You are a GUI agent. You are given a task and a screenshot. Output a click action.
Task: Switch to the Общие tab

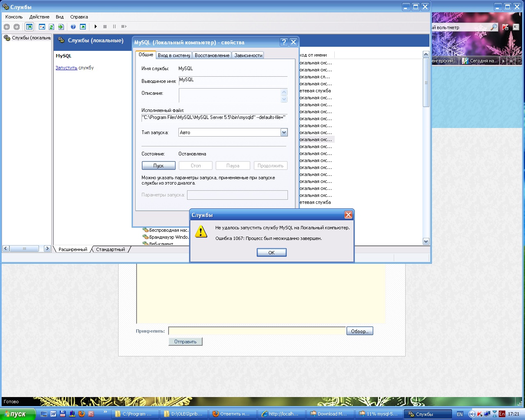(146, 55)
